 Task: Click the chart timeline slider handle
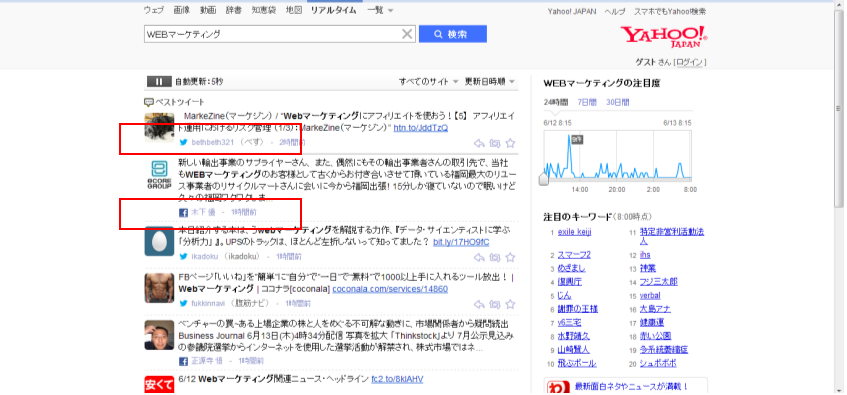(x=543, y=179)
